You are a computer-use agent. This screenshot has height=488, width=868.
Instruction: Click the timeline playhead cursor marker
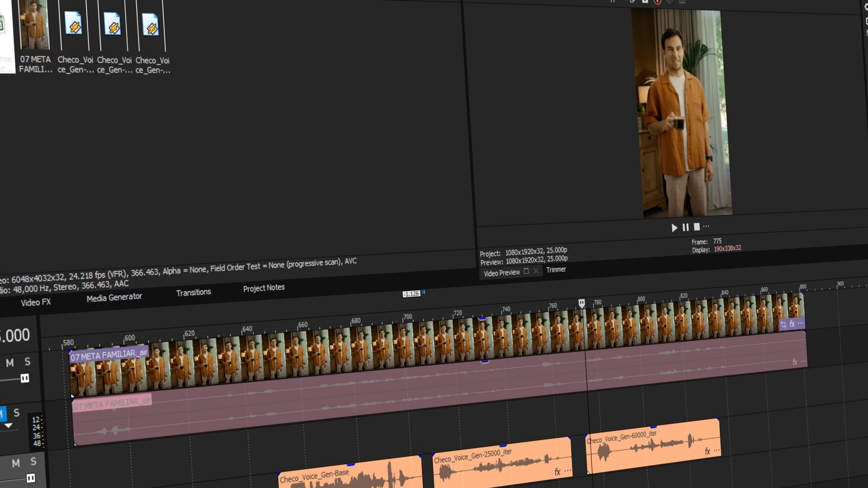point(581,303)
